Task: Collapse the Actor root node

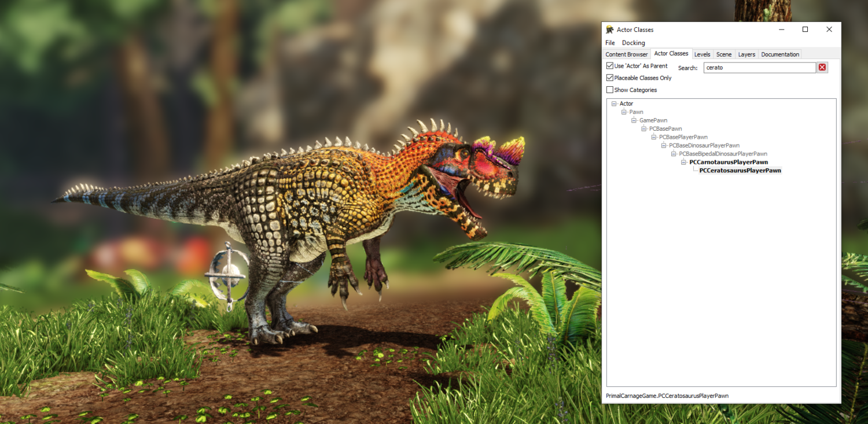Action: tap(615, 104)
